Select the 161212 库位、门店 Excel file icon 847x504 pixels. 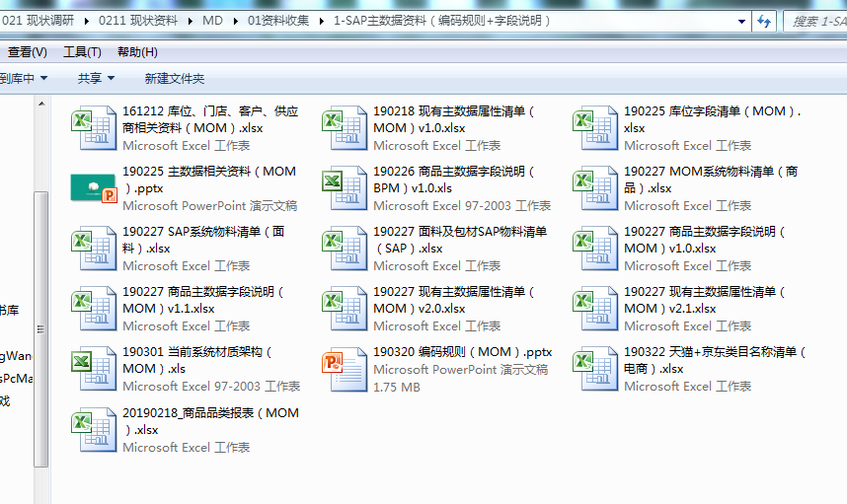[94, 128]
